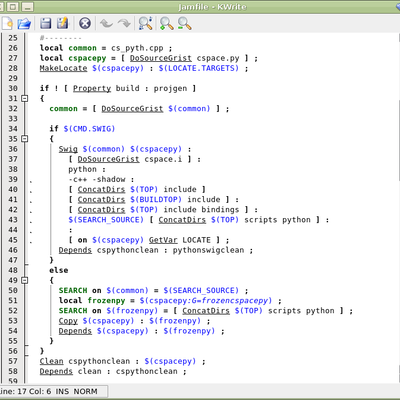
Task: Place the cursor on DoSourceGrist in line 27
Action: [161, 58]
